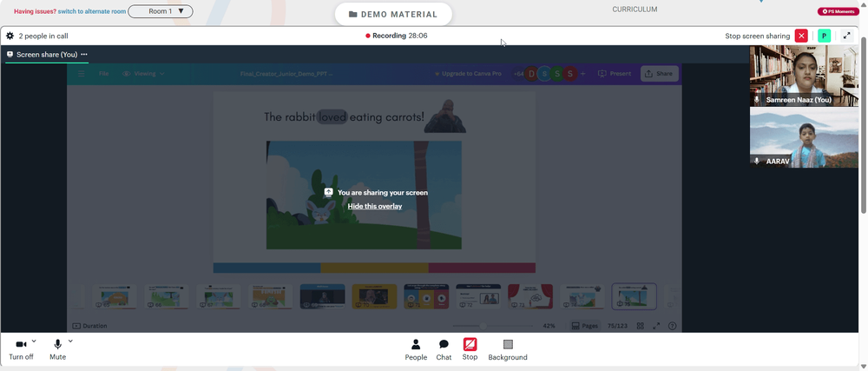Click Hide this overlay link
Viewport: 868px width, 371px height.
pos(375,206)
